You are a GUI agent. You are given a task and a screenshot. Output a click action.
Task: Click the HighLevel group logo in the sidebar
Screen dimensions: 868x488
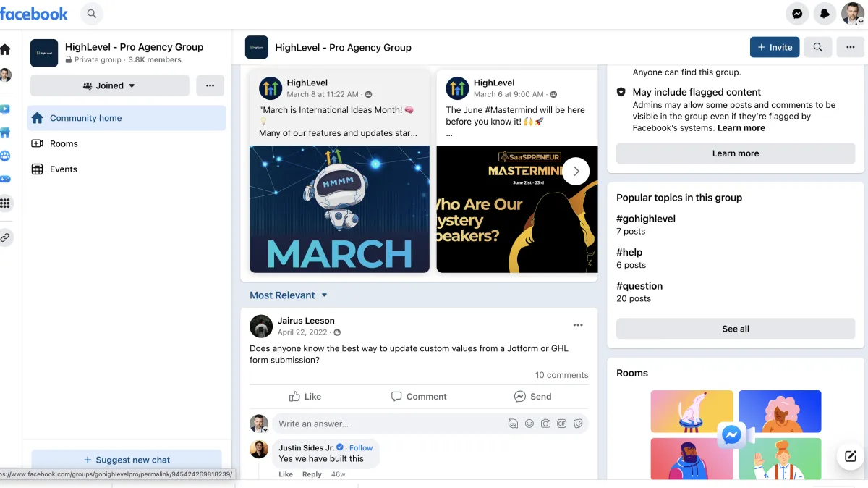(44, 53)
